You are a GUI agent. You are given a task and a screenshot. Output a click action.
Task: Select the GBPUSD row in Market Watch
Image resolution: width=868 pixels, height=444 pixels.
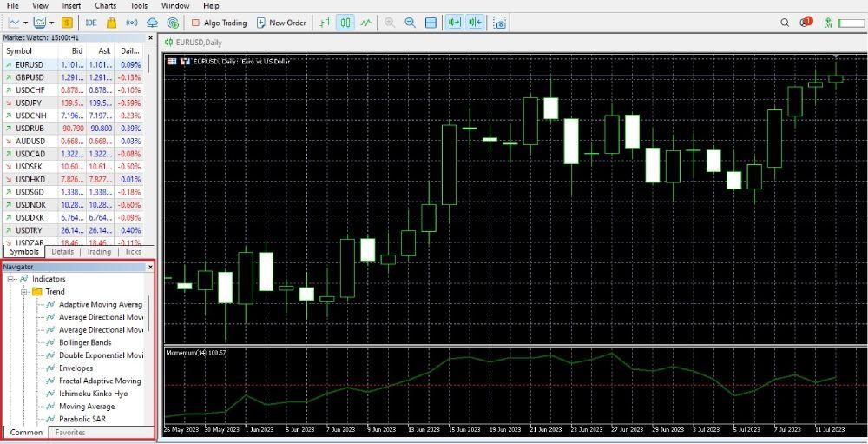(x=73, y=77)
